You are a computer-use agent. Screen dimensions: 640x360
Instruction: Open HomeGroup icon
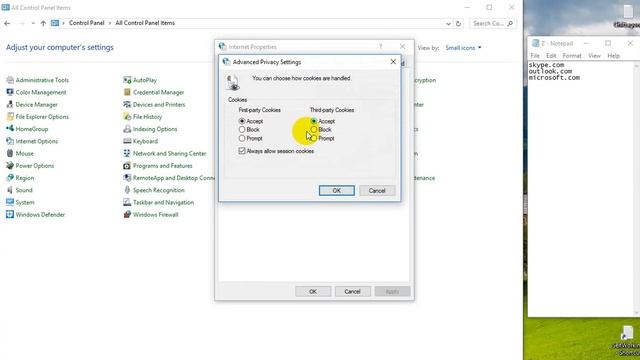(10, 129)
